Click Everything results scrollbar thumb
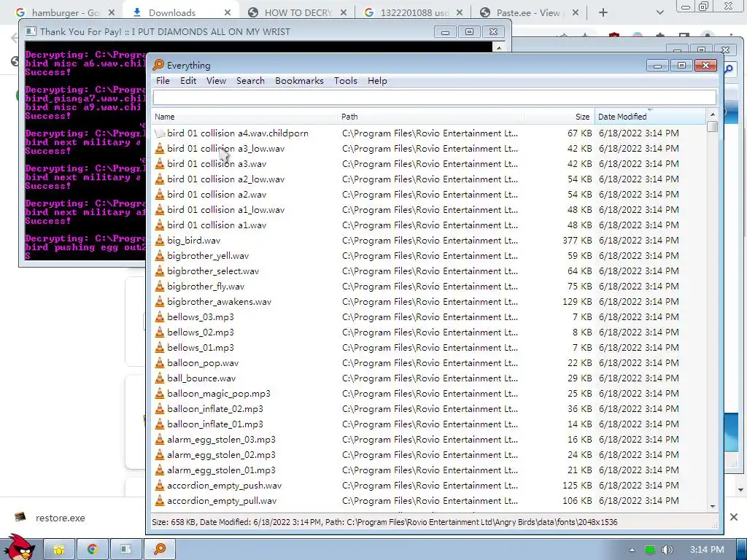The height and width of the screenshot is (560, 747). [712, 127]
